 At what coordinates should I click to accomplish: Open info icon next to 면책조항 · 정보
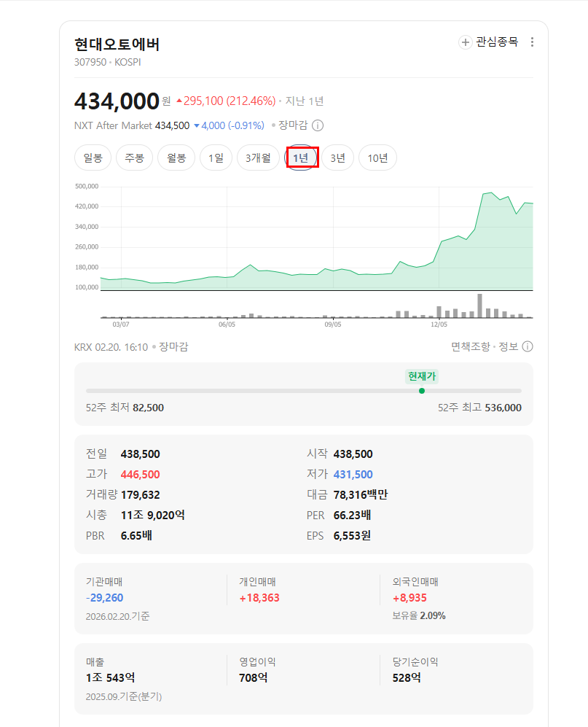pos(528,346)
